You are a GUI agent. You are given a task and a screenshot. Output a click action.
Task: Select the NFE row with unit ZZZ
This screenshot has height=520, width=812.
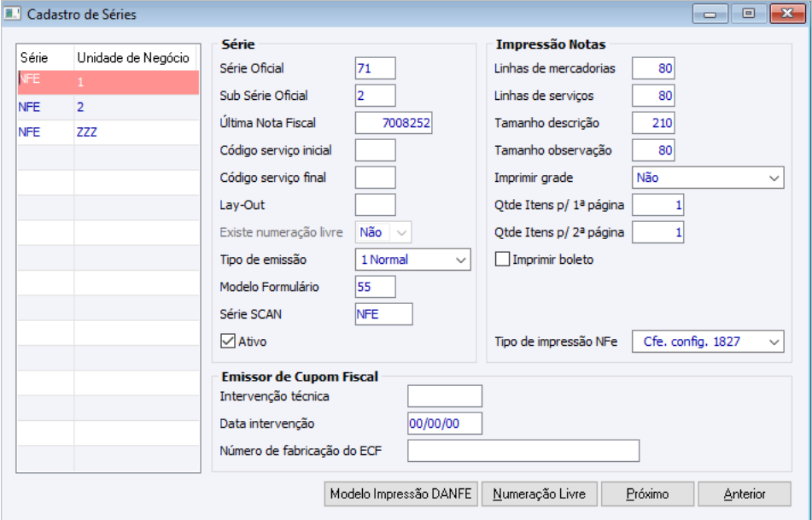point(108,132)
